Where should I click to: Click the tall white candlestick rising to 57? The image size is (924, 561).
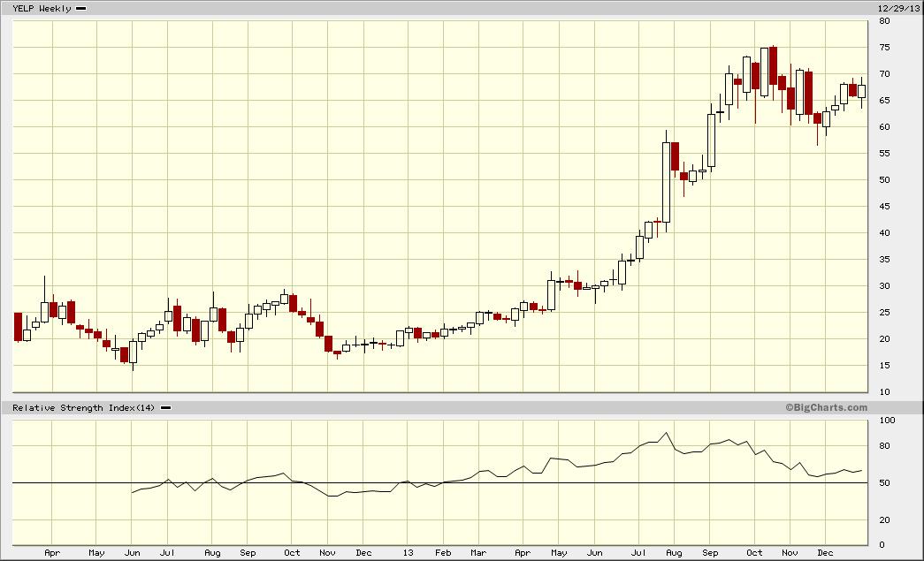(x=667, y=182)
